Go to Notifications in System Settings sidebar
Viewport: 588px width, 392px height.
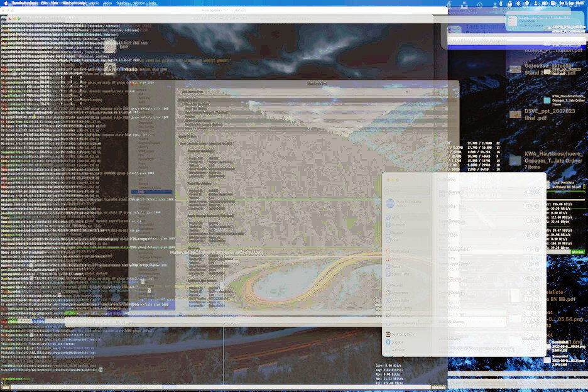pos(407,251)
